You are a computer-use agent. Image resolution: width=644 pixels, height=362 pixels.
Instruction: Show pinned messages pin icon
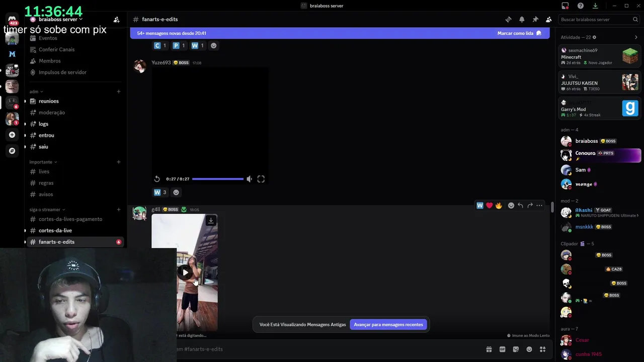click(535, 19)
